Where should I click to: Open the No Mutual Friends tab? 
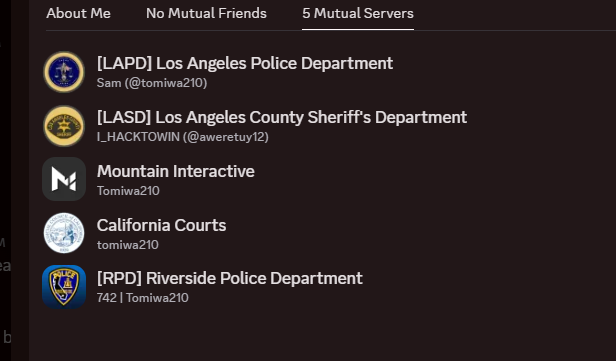(x=206, y=13)
